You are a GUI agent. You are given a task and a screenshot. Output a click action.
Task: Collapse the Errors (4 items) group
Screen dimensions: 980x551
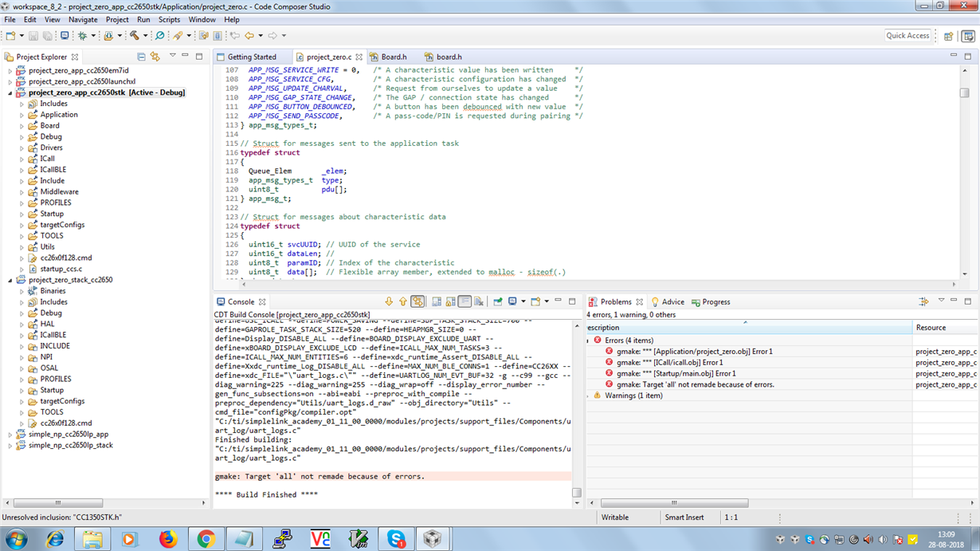pyautogui.click(x=589, y=340)
